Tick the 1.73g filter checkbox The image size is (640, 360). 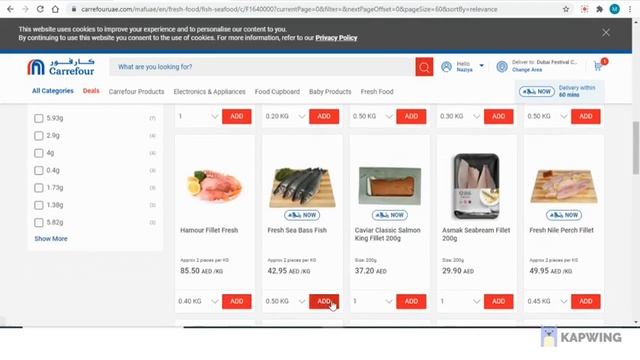(39, 188)
